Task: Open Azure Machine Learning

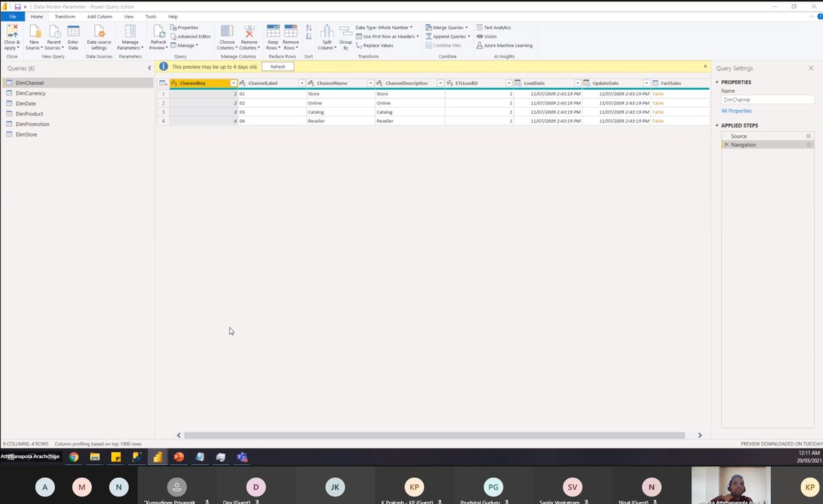Action: pyautogui.click(x=505, y=45)
